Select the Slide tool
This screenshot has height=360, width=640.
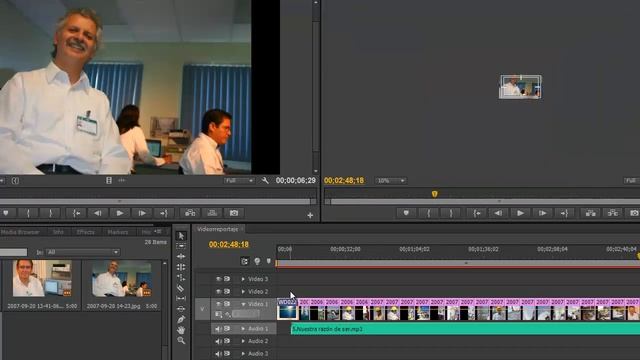point(181,309)
